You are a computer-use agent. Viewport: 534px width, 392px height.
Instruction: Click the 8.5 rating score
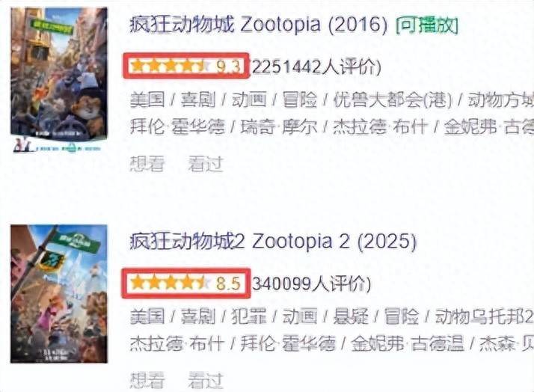[228, 284]
